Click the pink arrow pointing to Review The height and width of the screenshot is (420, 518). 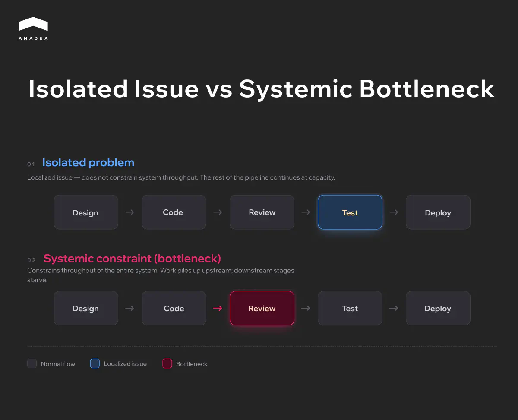click(218, 308)
